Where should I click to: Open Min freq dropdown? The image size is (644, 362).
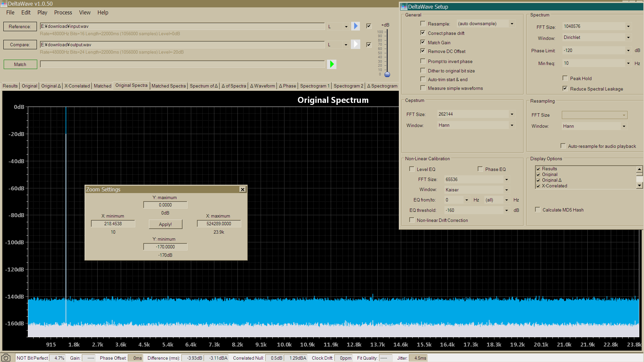point(628,63)
